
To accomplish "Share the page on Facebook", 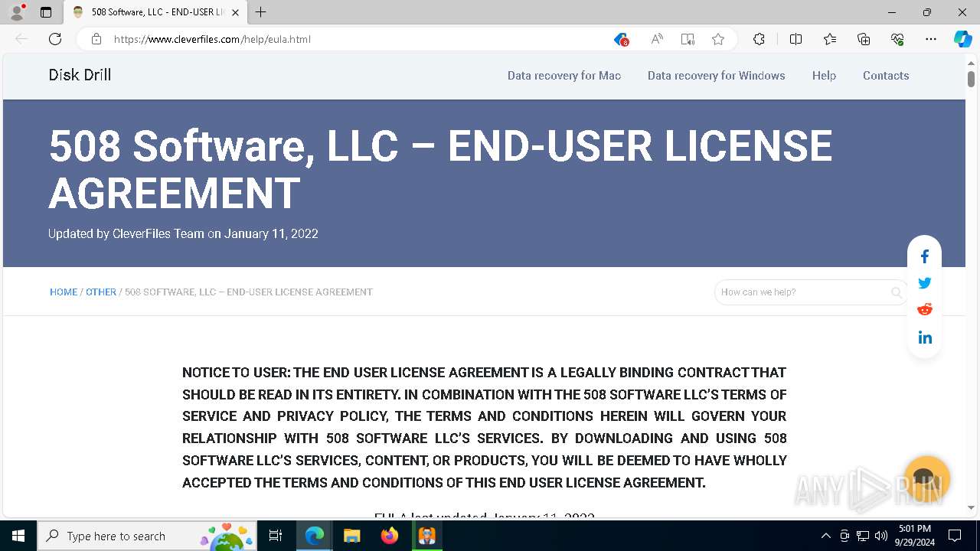I will pyautogui.click(x=925, y=256).
